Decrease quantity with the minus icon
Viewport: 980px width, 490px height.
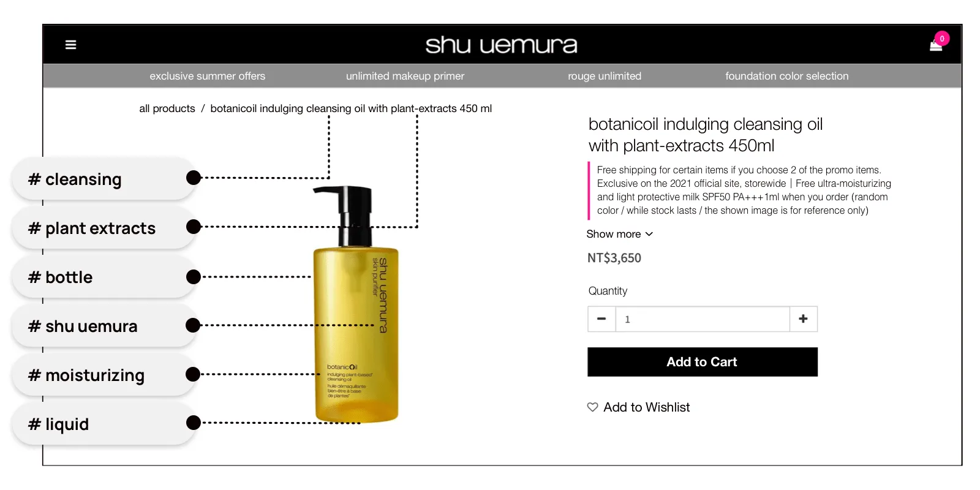coord(601,319)
